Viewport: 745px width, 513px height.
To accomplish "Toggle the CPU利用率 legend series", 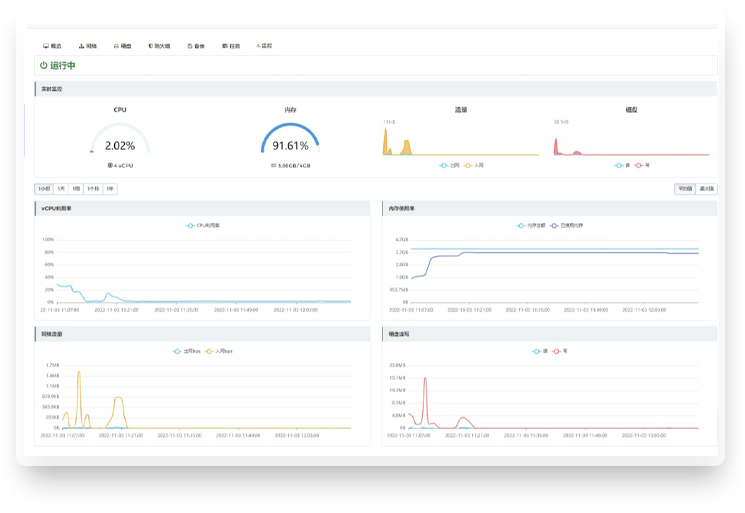I will [x=202, y=226].
